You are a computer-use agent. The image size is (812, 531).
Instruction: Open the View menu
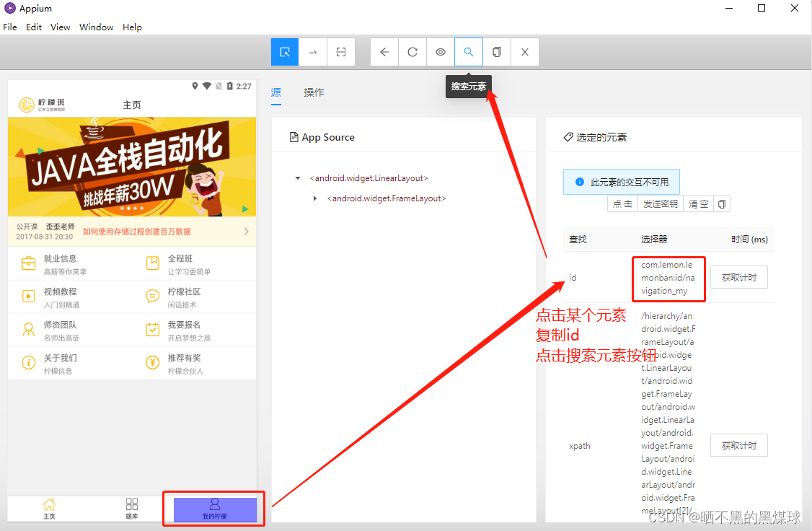coord(60,27)
